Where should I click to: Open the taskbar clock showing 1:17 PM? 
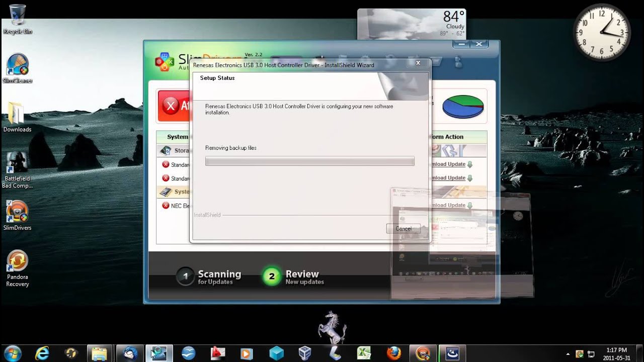point(616,354)
